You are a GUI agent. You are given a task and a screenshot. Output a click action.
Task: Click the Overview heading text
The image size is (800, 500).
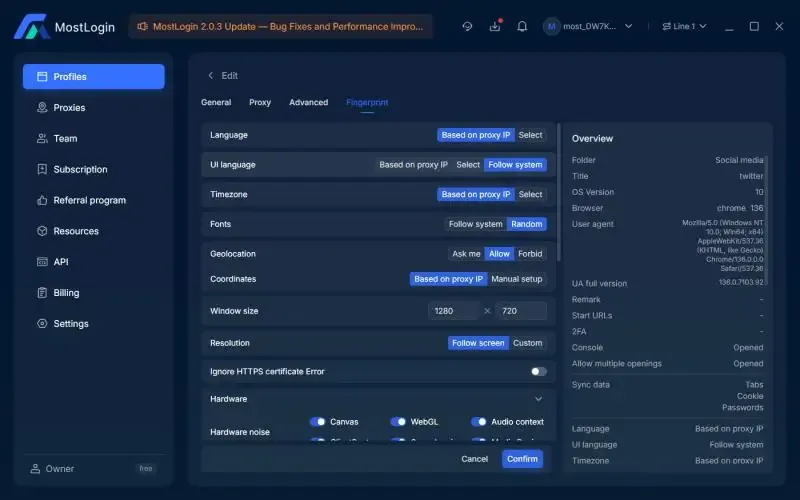click(592, 138)
